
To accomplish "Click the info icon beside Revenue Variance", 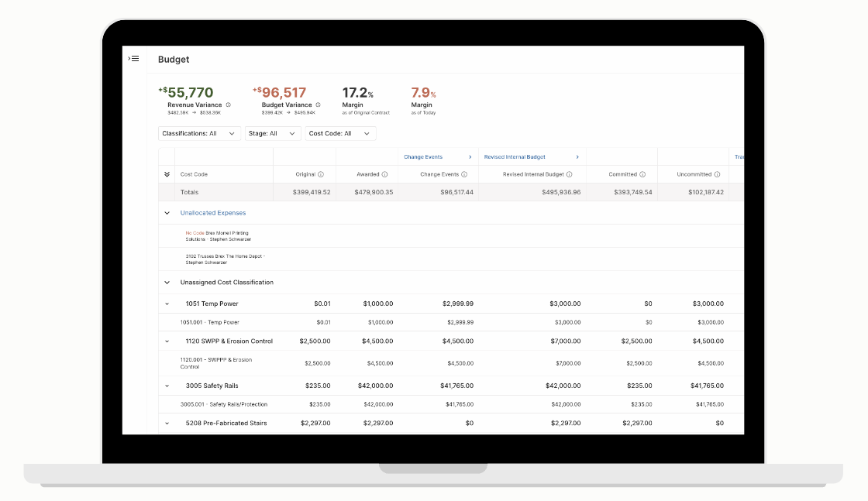I will coord(228,105).
